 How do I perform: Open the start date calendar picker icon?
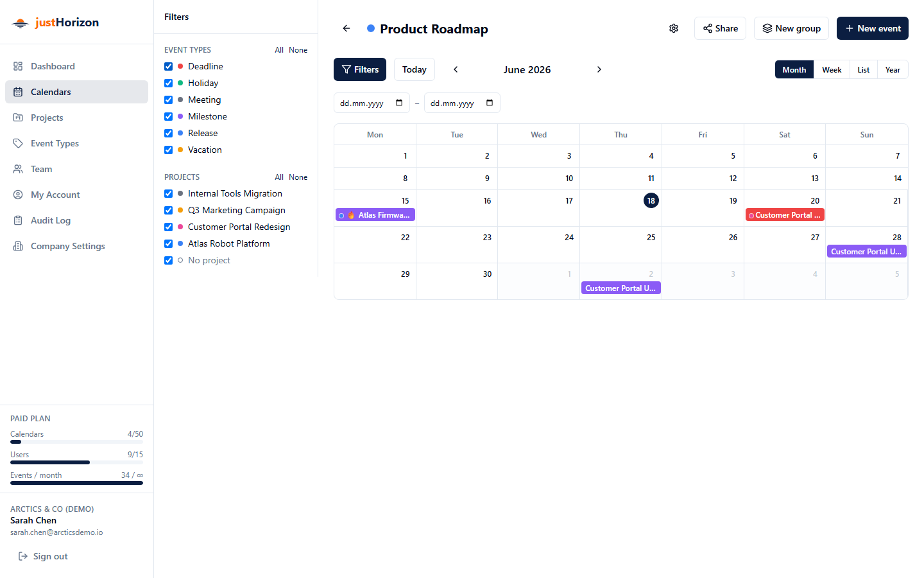point(399,103)
